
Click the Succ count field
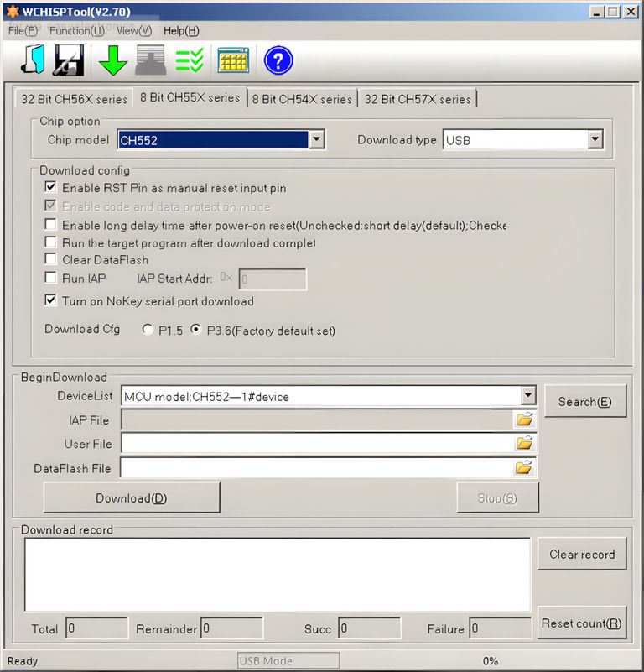tap(369, 628)
